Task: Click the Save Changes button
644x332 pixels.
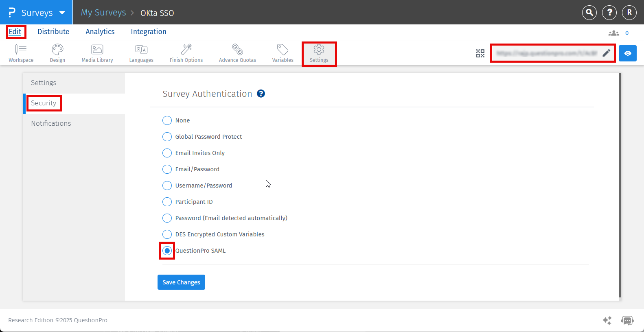Action: (181, 282)
